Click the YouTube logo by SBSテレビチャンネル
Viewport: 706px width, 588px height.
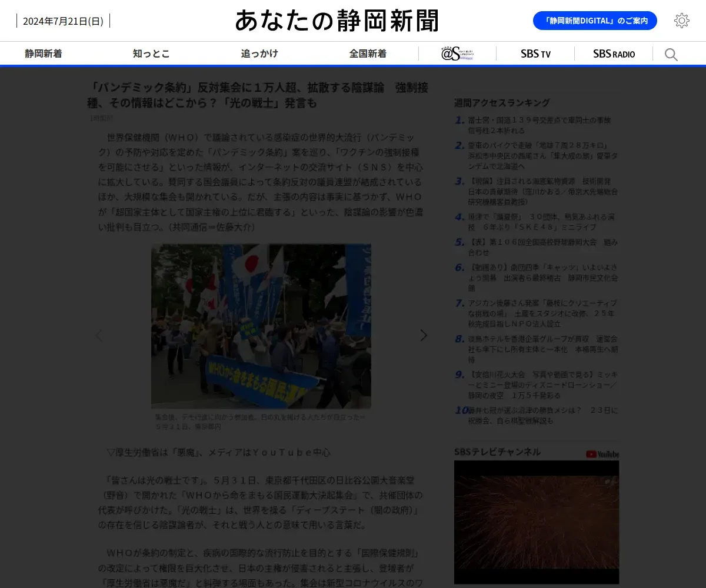(x=602, y=454)
